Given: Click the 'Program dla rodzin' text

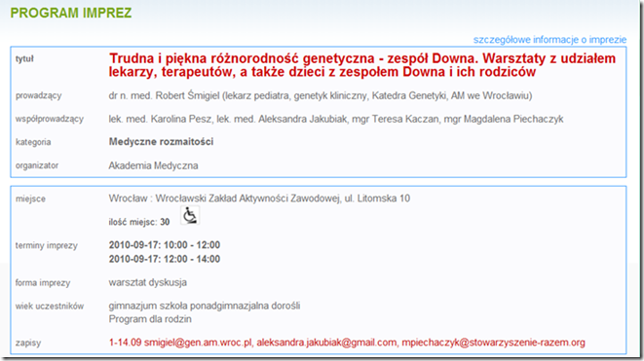Looking at the screenshot, I should click(x=150, y=319).
